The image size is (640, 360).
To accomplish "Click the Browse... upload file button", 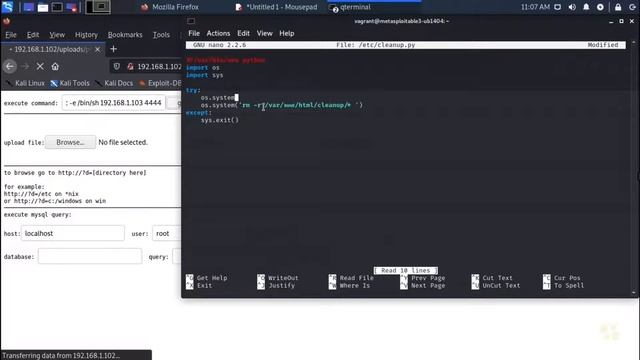I will [x=70, y=142].
